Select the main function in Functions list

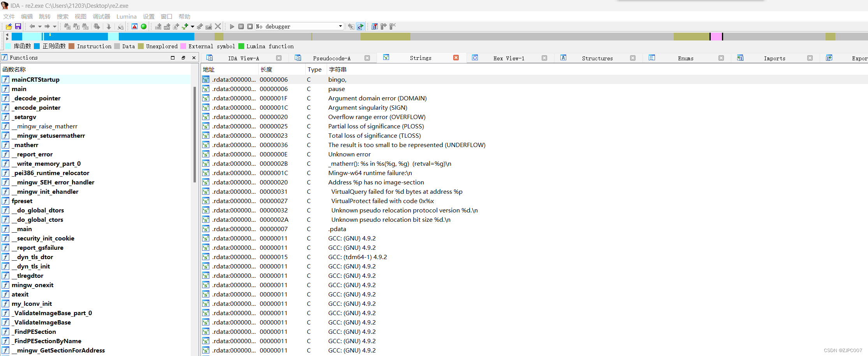(19, 89)
